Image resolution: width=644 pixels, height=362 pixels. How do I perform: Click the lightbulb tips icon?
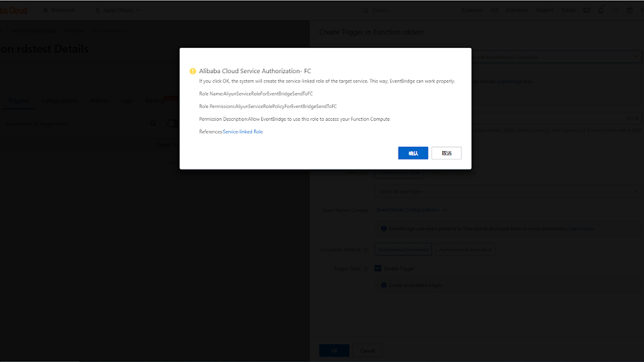point(615,10)
